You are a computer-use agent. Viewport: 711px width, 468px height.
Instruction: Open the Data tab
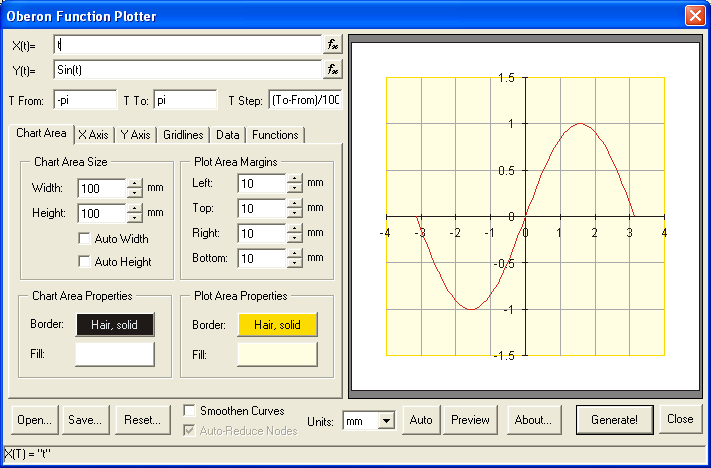pyautogui.click(x=228, y=135)
